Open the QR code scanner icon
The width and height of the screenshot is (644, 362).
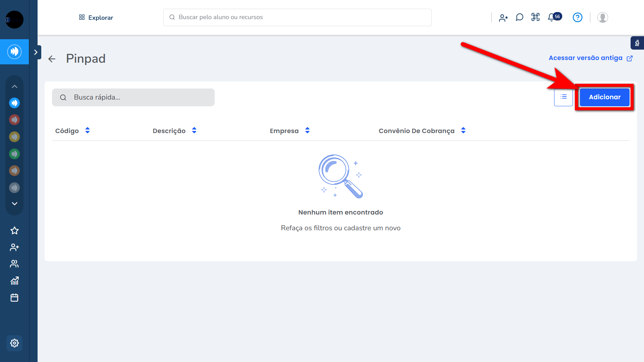535,17
